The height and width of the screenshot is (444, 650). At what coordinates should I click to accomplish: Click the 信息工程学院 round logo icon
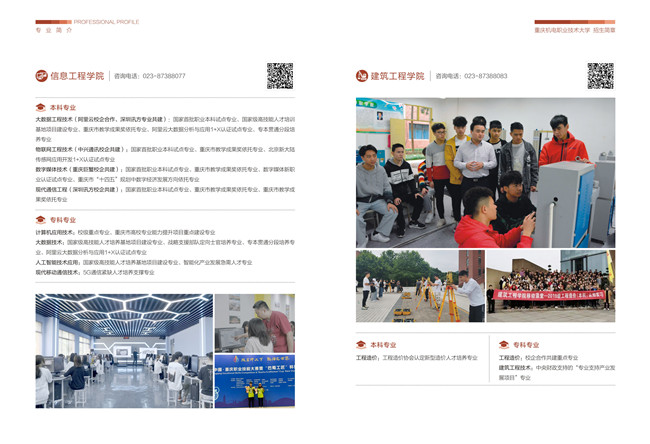(x=41, y=76)
